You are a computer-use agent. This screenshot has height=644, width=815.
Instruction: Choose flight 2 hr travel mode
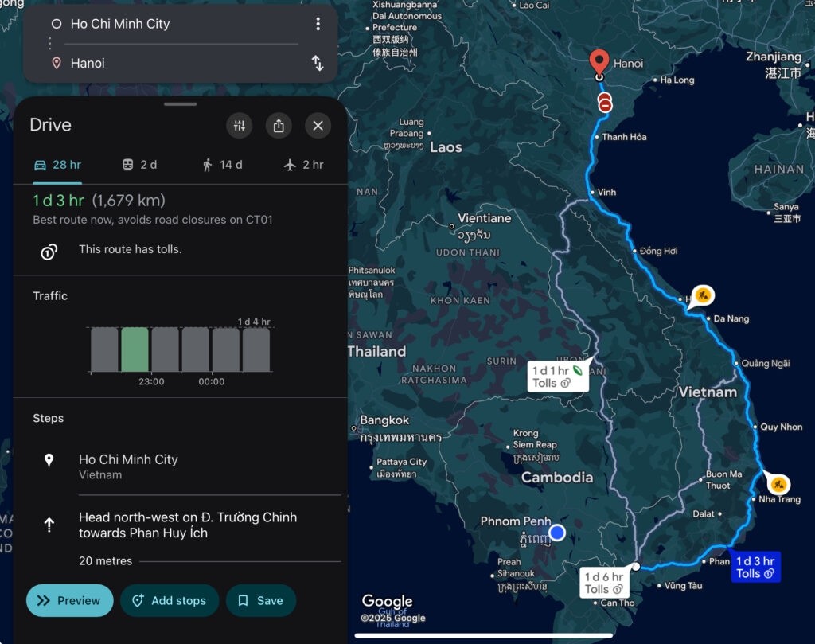[304, 165]
